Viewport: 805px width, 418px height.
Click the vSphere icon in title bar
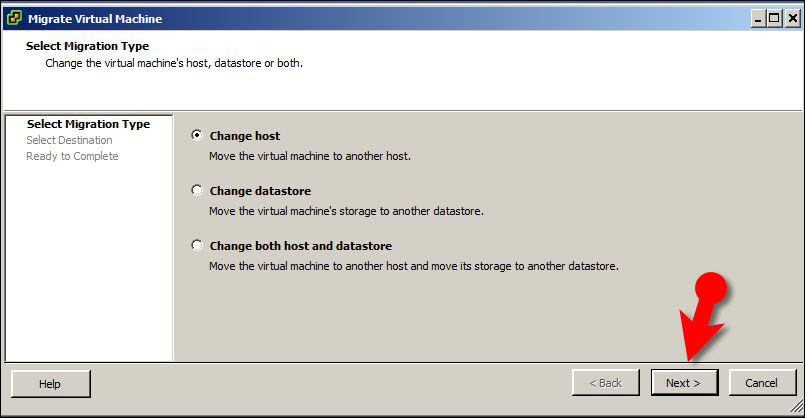(14, 18)
